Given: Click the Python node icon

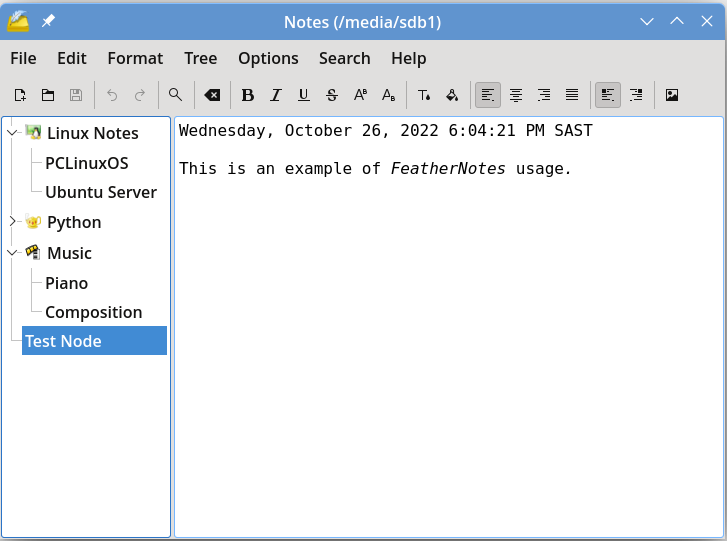Looking at the screenshot, I should (33, 222).
